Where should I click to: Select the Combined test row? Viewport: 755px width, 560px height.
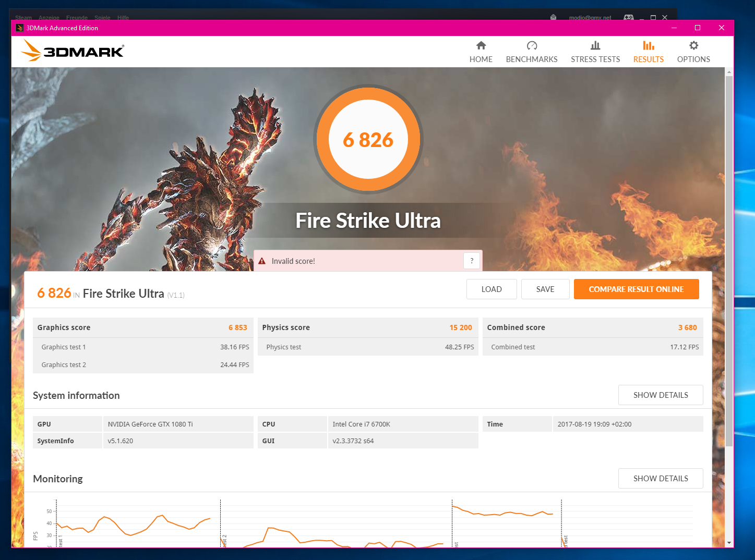pyautogui.click(x=593, y=347)
